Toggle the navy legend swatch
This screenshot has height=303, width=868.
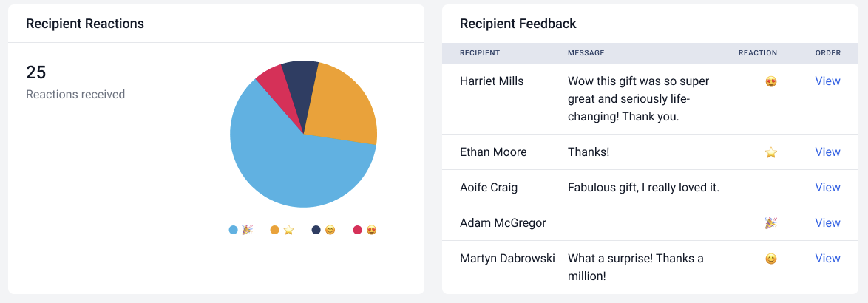(316, 230)
